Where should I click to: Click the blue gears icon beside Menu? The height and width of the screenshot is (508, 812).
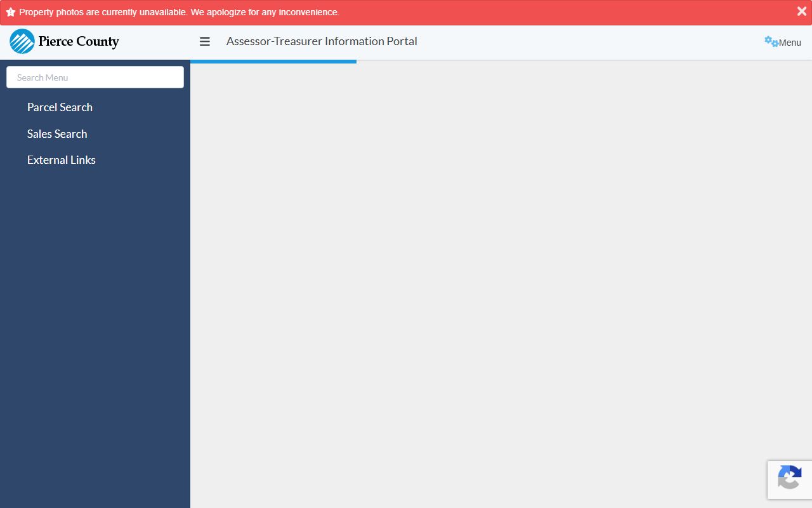coord(771,41)
